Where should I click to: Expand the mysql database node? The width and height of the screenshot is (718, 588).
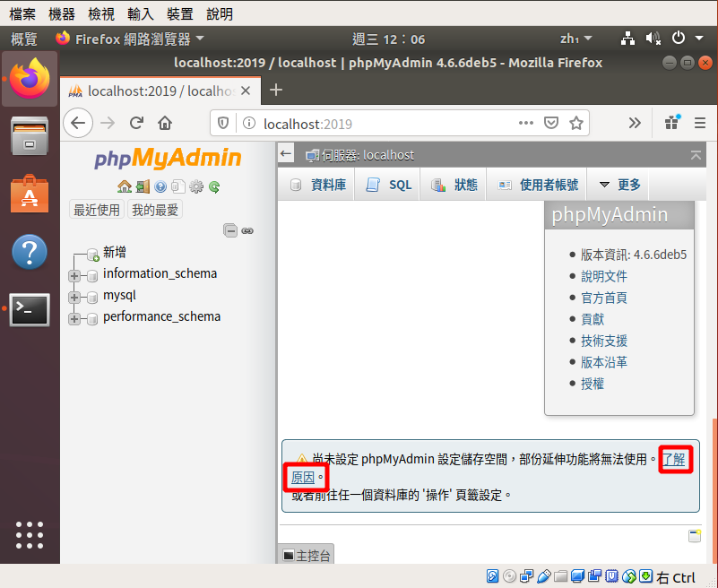tap(74, 298)
